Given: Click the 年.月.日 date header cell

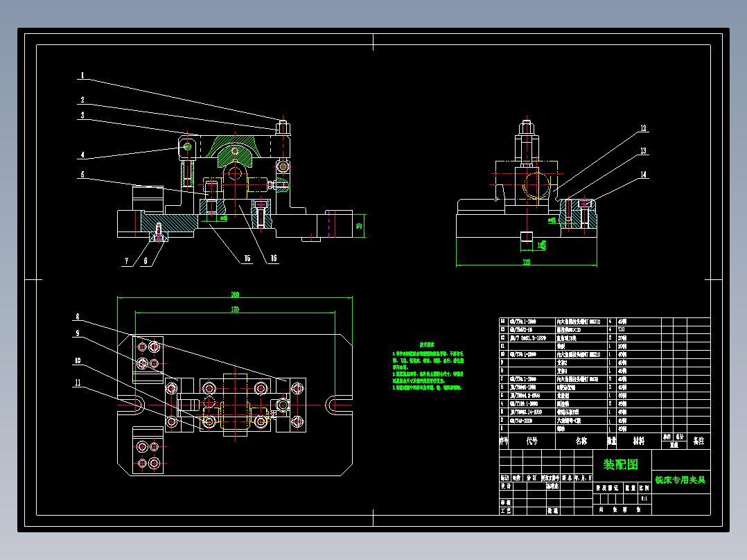Looking at the screenshot, I should [x=583, y=478].
